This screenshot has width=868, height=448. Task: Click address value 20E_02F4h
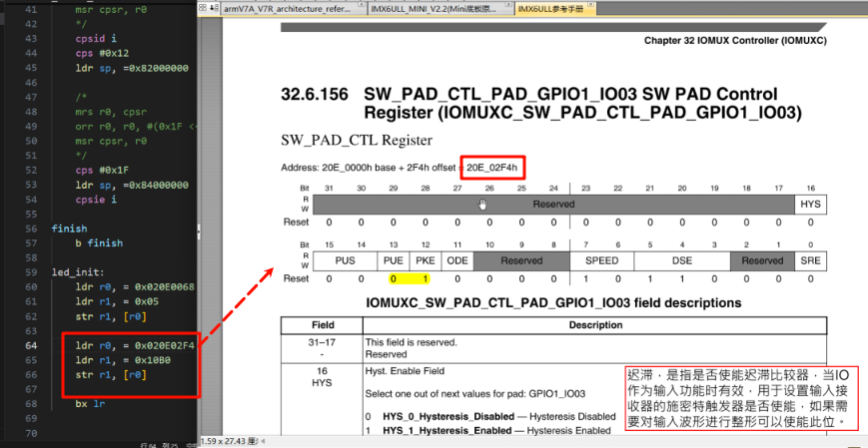(x=492, y=168)
